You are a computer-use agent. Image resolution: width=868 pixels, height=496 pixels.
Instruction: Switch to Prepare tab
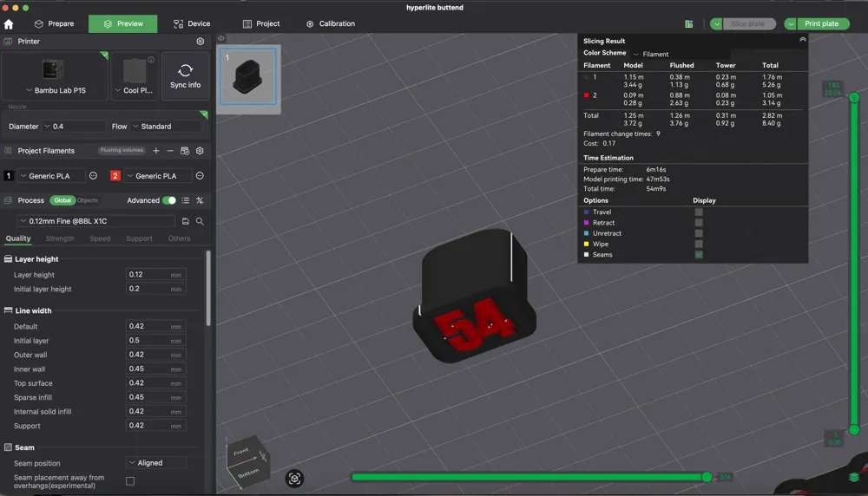point(54,23)
